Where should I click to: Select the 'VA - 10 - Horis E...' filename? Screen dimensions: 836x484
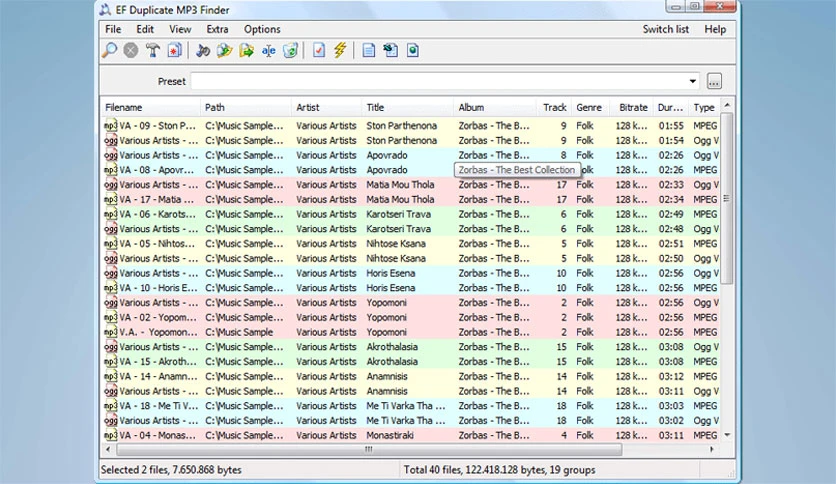tap(158, 288)
